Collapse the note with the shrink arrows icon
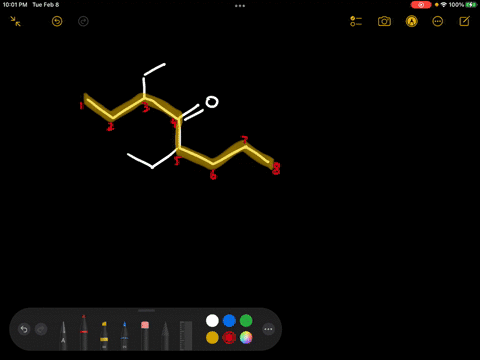The height and width of the screenshot is (360, 480). tap(15, 21)
